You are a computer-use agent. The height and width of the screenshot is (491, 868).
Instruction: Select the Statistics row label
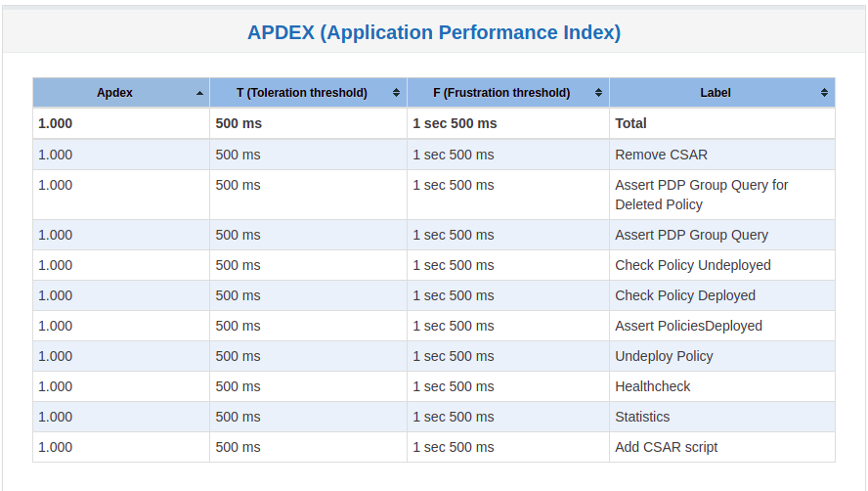[642, 417]
